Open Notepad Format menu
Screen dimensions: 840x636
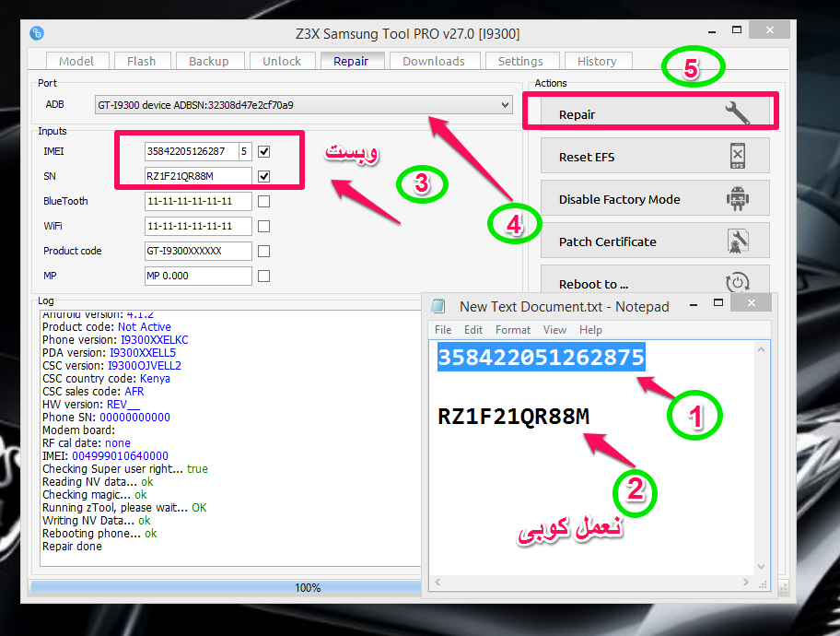(x=513, y=330)
